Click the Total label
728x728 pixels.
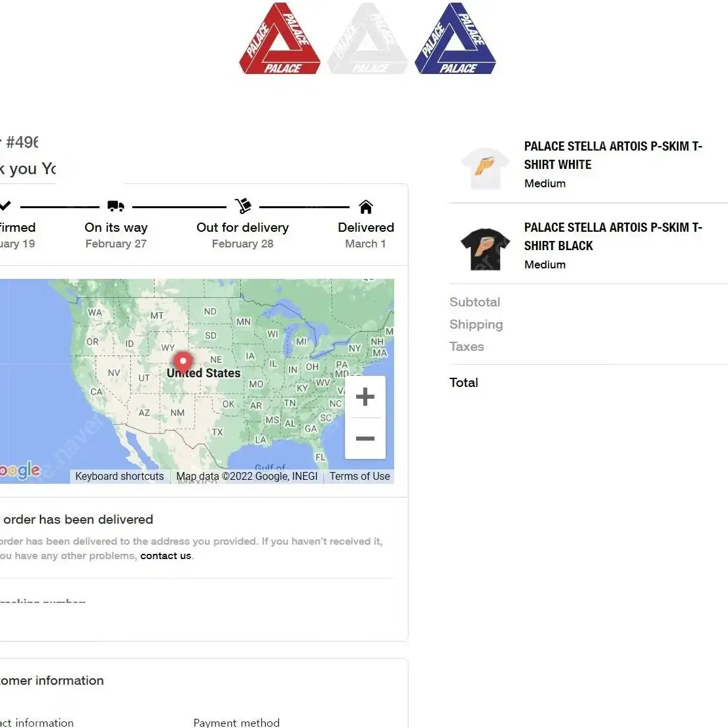(x=464, y=382)
